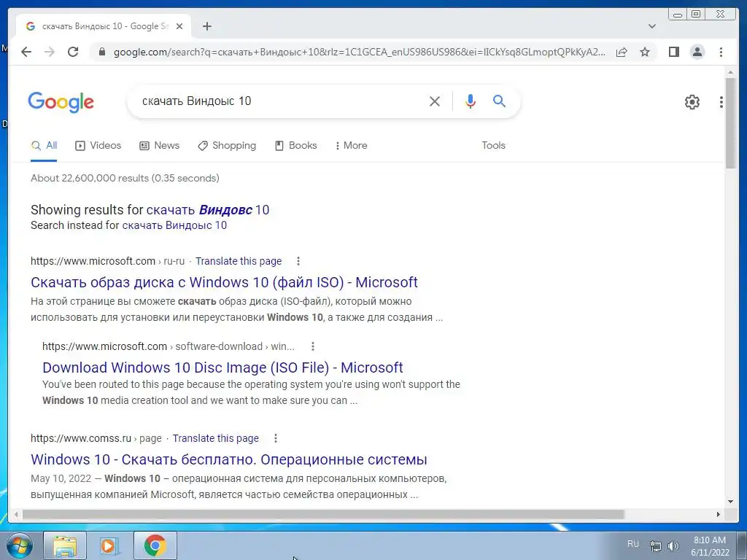Translate the microsoft.com ru-ru result

click(x=239, y=261)
